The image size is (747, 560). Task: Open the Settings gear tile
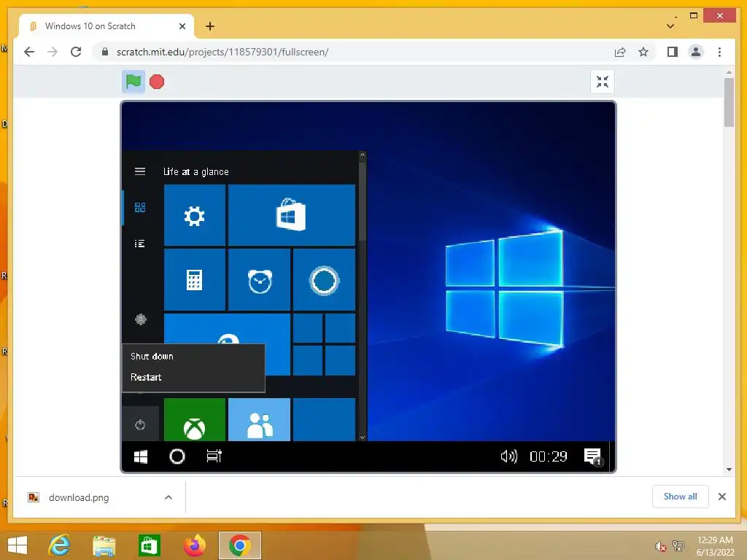tap(194, 215)
